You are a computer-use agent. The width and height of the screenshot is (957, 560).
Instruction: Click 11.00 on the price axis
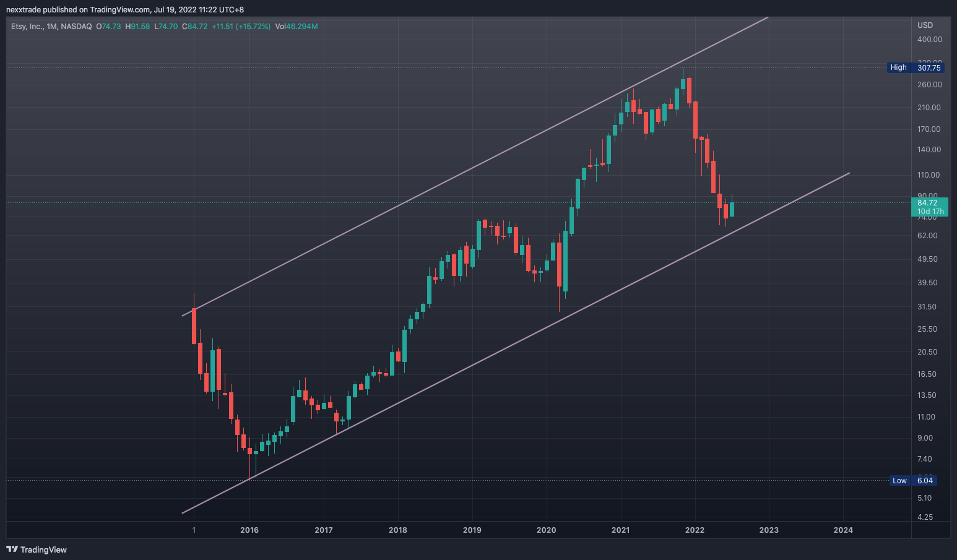[926, 416]
